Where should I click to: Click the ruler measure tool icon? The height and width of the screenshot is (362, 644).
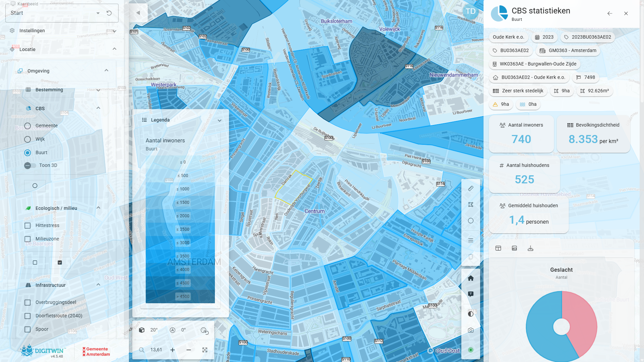471,188
